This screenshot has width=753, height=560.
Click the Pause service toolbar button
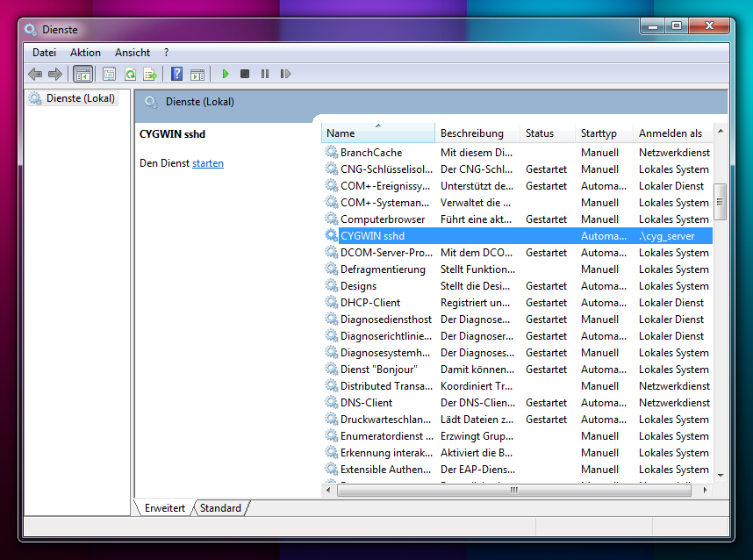(265, 75)
